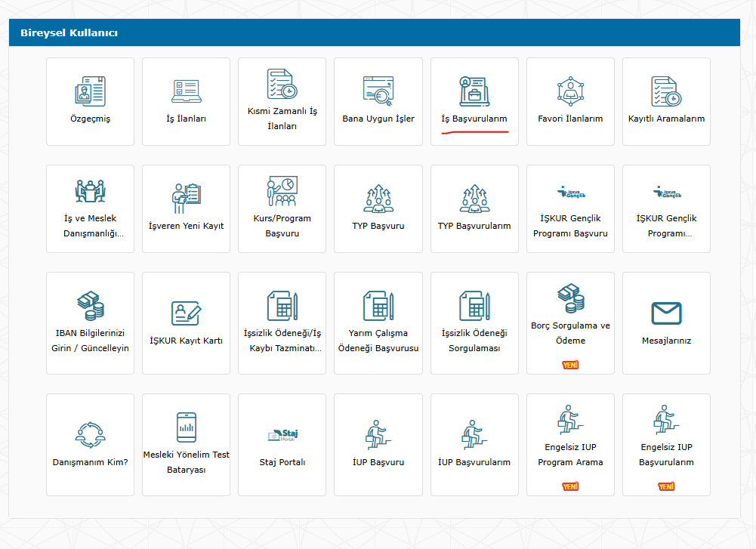This screenshot has width=756, height=549.
Task: Select the TYP Başvuru tile
Action: click(x=378, y=208)
